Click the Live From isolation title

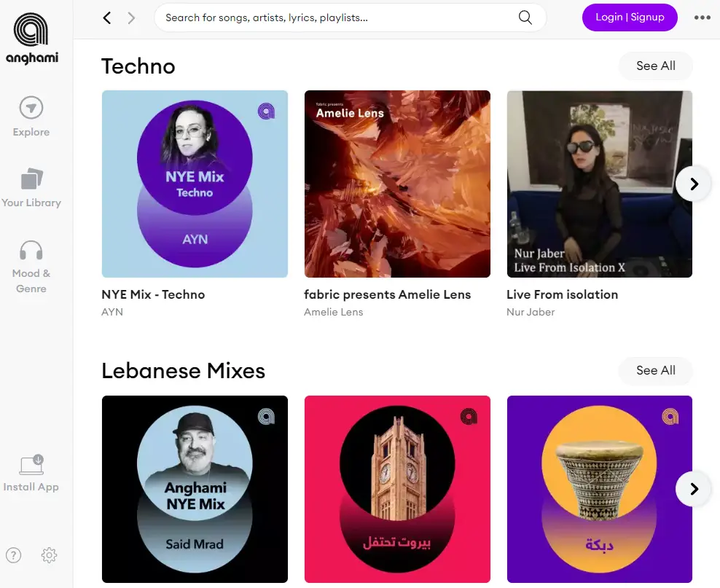click(562, 294)
